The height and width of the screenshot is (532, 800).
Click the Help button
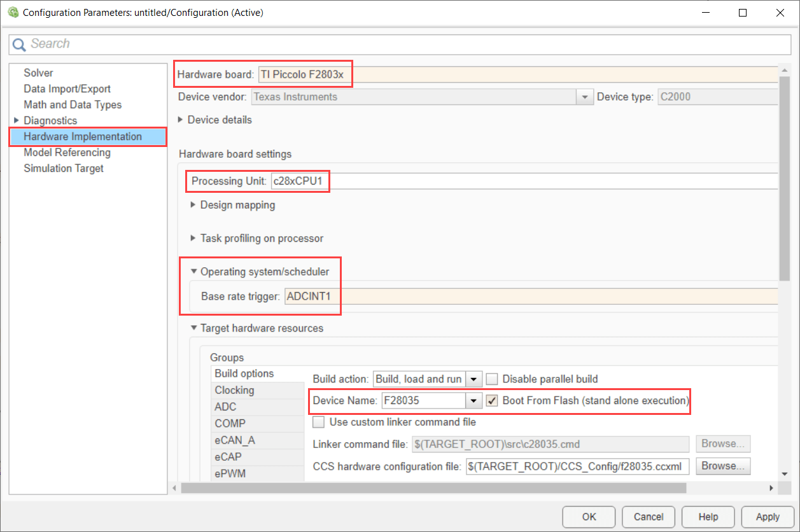[x=708, y=517]
